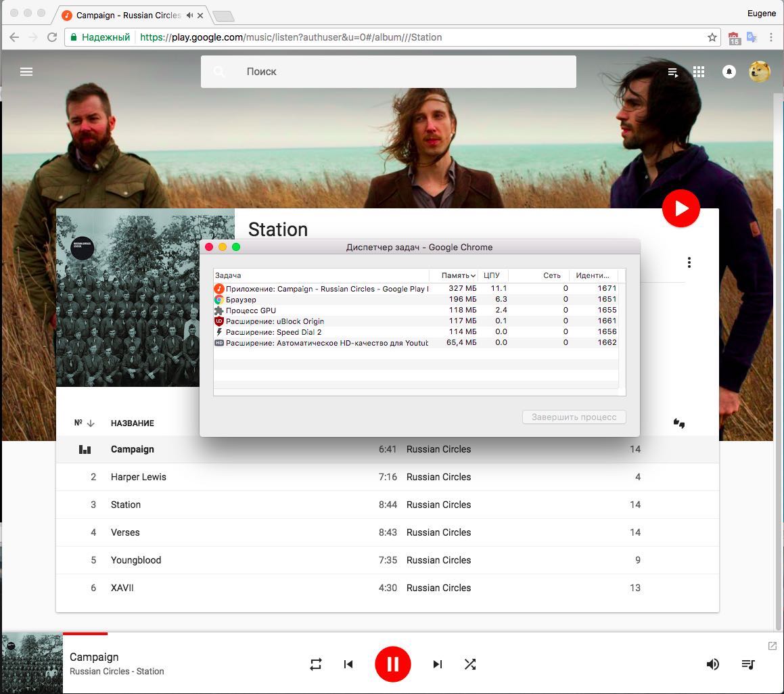Select the Verses track

point(388,532)
